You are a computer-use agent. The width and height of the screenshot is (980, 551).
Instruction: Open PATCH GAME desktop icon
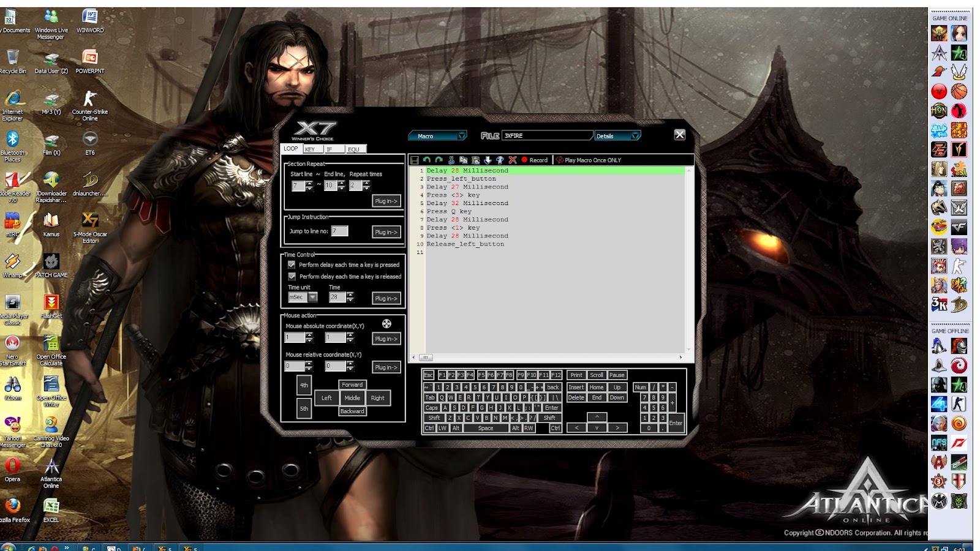[x=51, y=266]
